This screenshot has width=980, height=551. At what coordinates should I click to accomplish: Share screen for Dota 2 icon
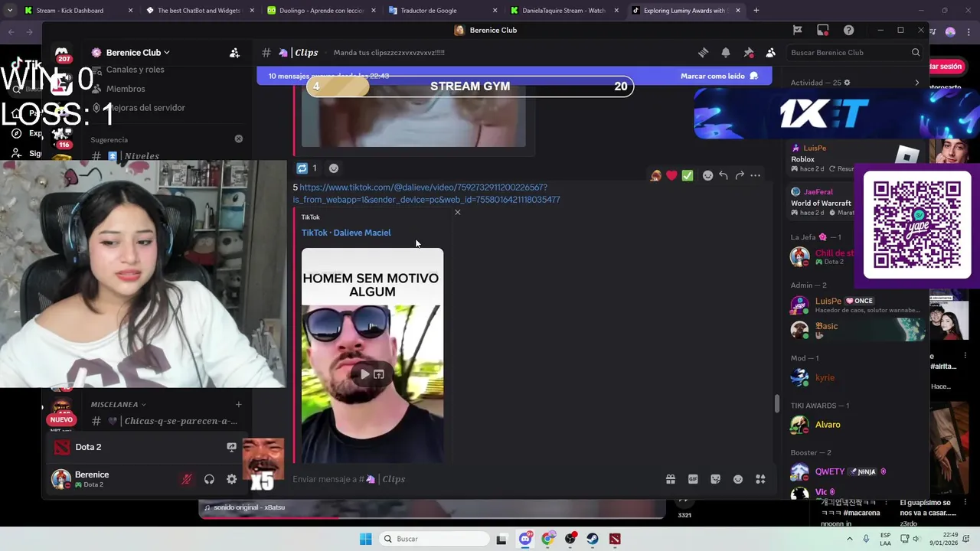[x=231, y=447]
